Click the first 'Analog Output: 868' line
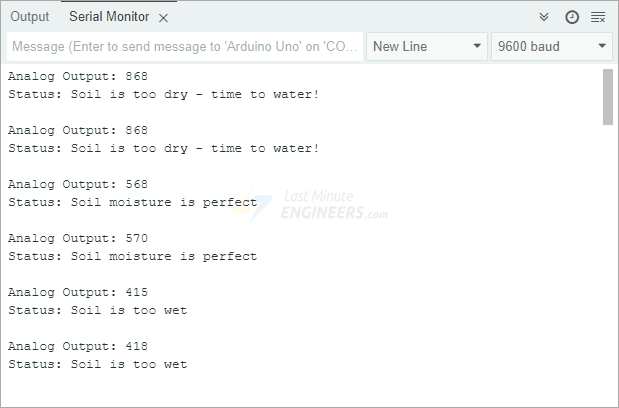This screenshot has width=619, height=408. coord(78,76)
